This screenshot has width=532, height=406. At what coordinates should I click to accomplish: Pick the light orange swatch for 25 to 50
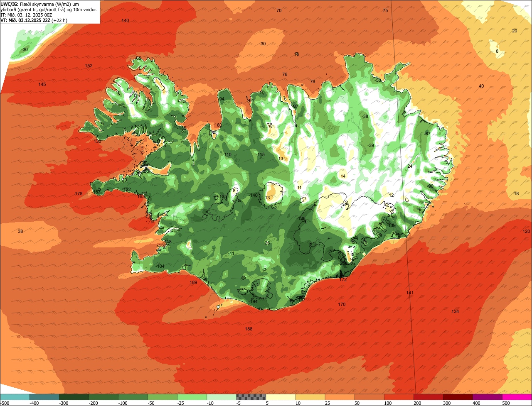click(x=340, y=397)
